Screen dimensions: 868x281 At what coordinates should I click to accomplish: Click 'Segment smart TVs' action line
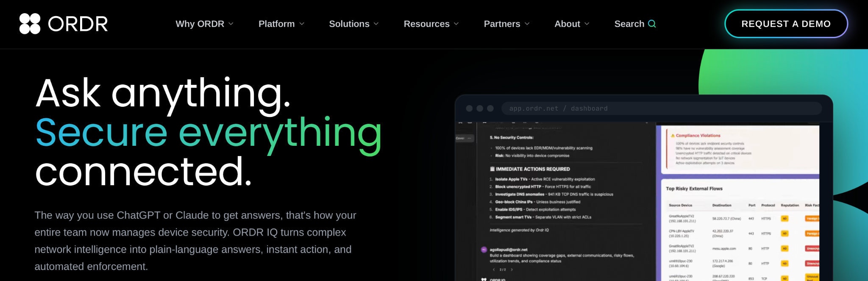[540, 217]
